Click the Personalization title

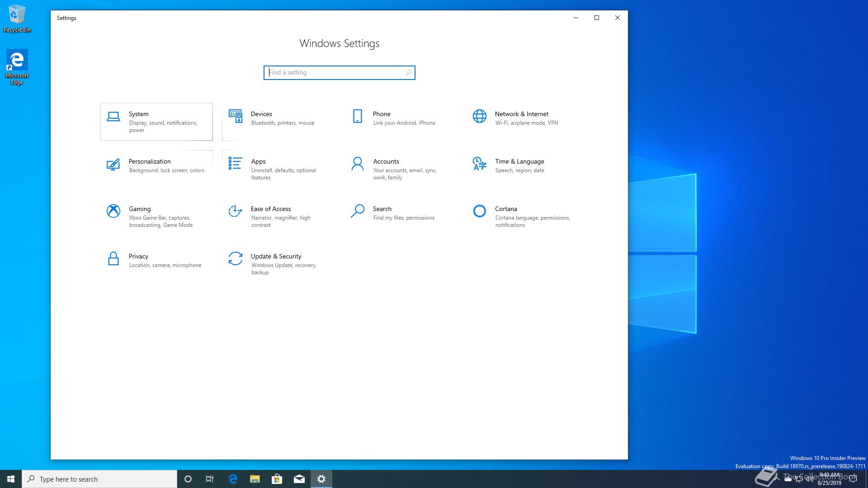click(150, 161)
